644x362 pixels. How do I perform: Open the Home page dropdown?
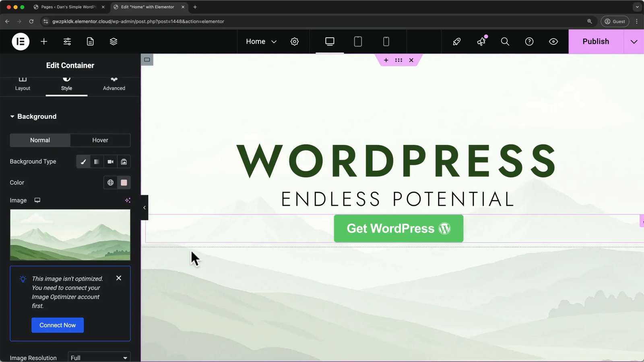tap(261, 41)
